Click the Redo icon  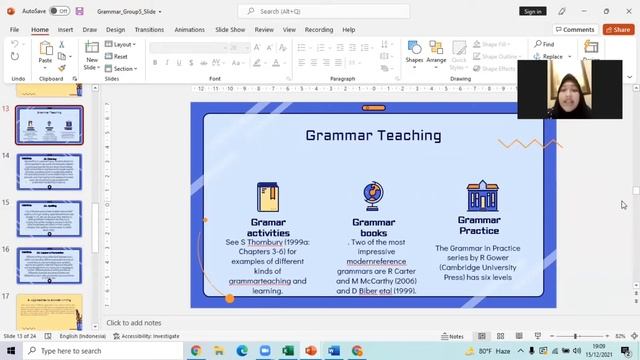tap(15, 56)
